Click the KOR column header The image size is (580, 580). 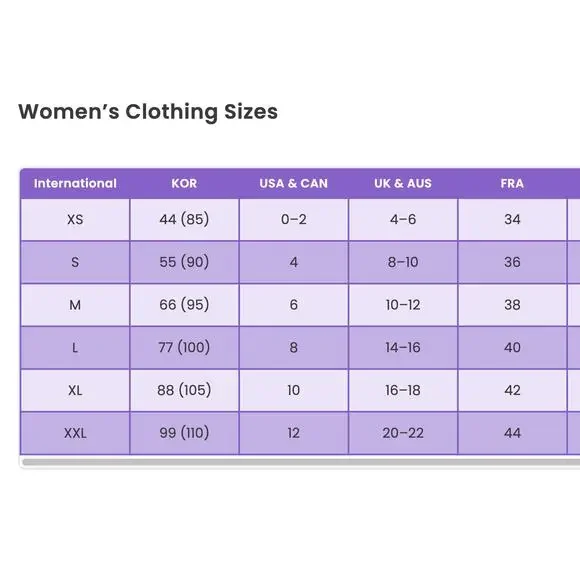[x=184, y=183]
